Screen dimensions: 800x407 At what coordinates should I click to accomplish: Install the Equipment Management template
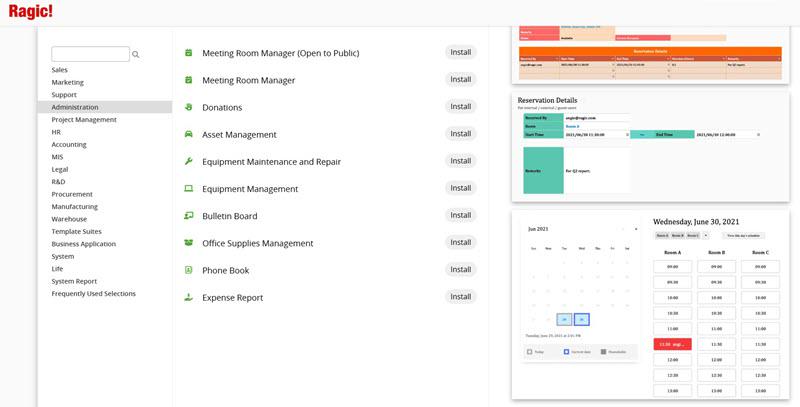[461, 188]
